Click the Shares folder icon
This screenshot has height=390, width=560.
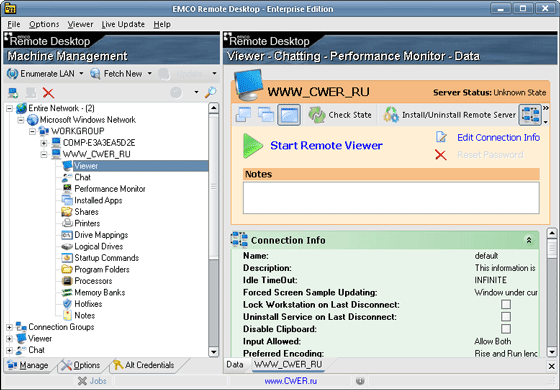(67, 212)
